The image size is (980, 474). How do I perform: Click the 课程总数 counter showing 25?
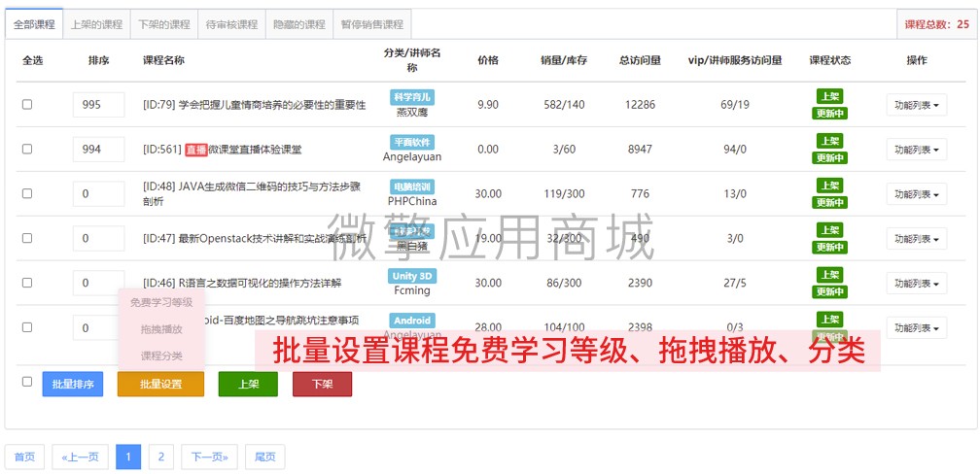(937, 24)
